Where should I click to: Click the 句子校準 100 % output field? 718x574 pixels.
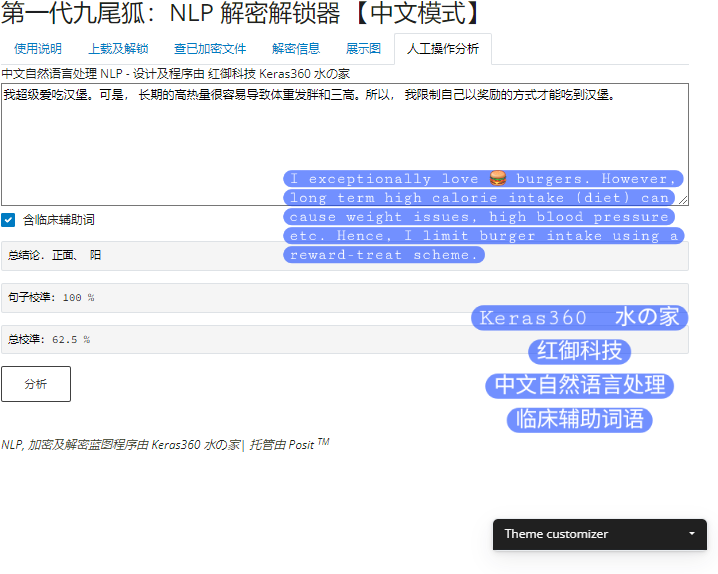pos(344,298)
